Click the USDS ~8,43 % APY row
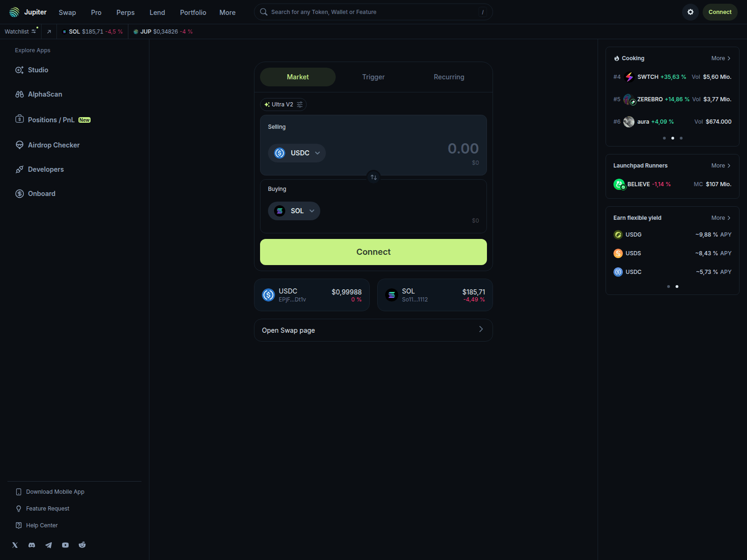The image size is (747, 560). pos(672,253)
